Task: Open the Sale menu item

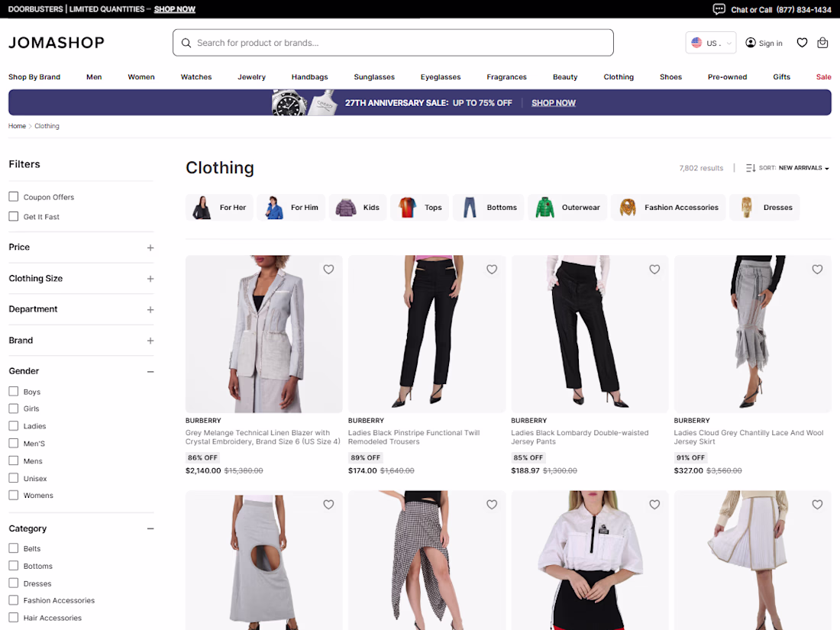Action: pos(823,77)
